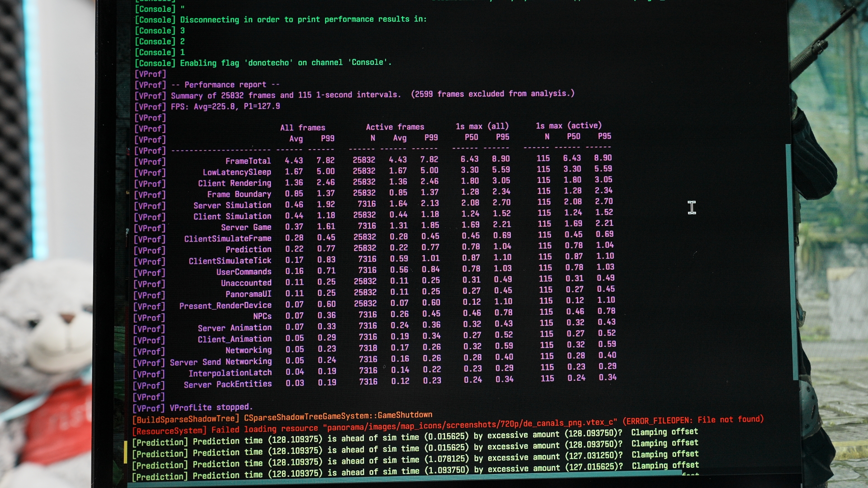Click the 'Server PackEntities' row label
Screen dimensions: 868x488
(x=227, y=384)
